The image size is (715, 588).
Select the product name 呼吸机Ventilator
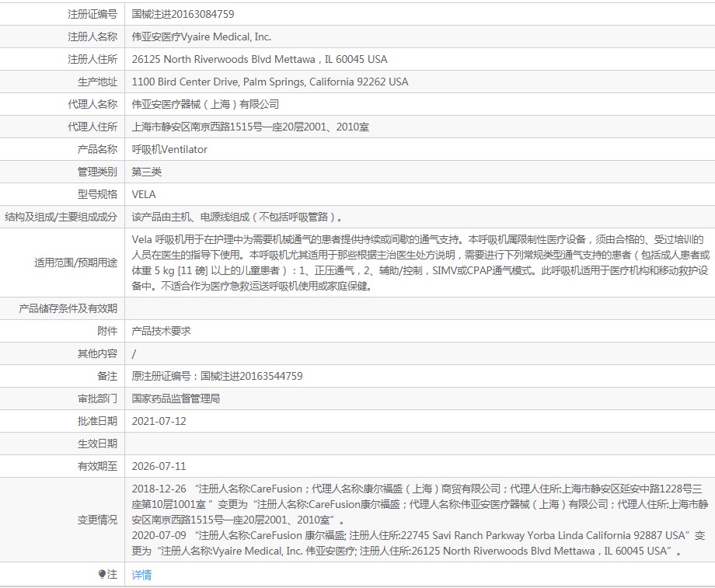(169, 149)
